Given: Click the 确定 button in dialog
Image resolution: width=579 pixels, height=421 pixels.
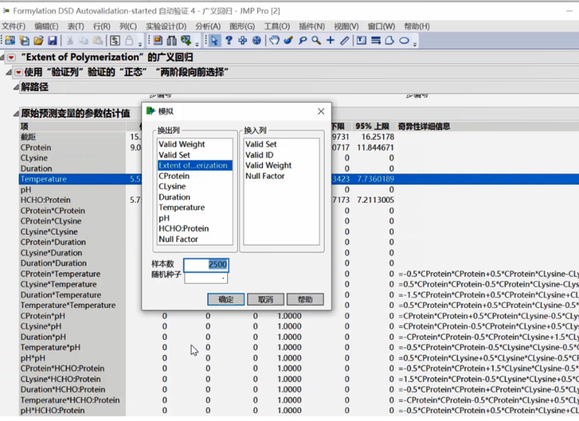Looking at the screenshot, I should (x=226, y=299).
